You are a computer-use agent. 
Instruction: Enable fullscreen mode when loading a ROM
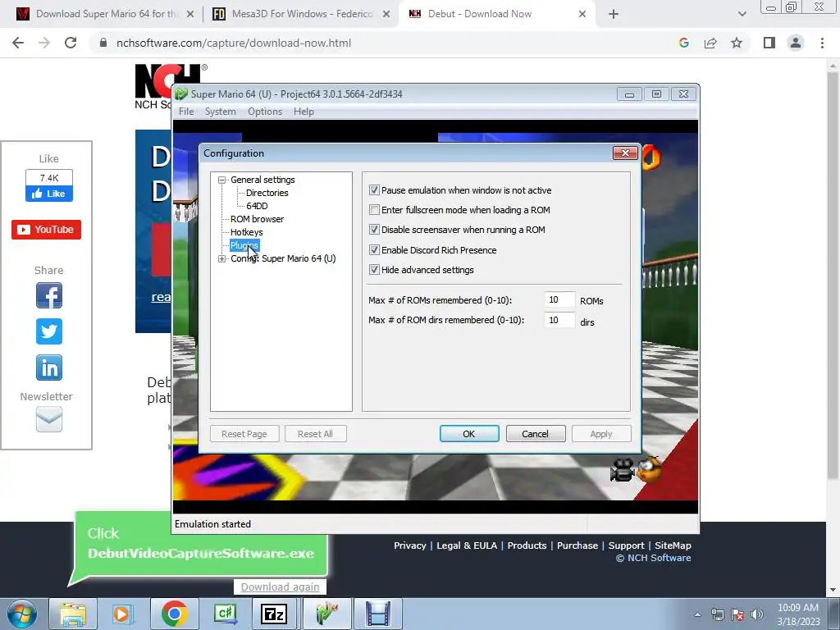[x=374, y=210]
